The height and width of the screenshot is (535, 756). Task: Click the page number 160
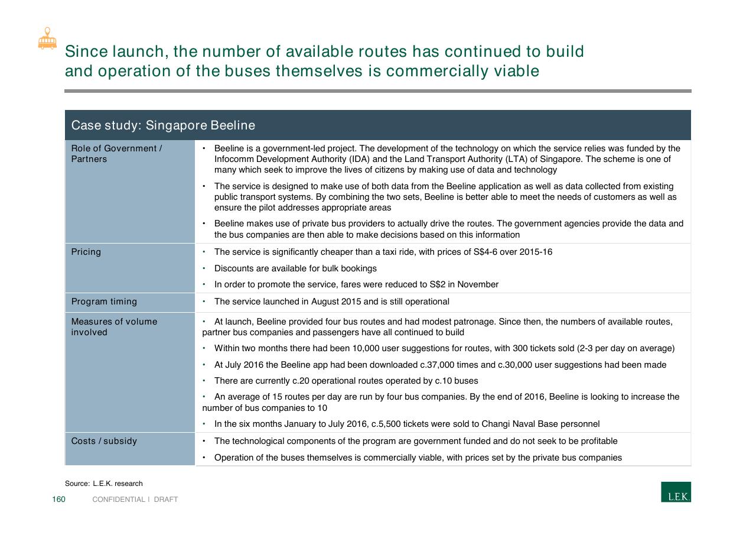pos(58,500)
